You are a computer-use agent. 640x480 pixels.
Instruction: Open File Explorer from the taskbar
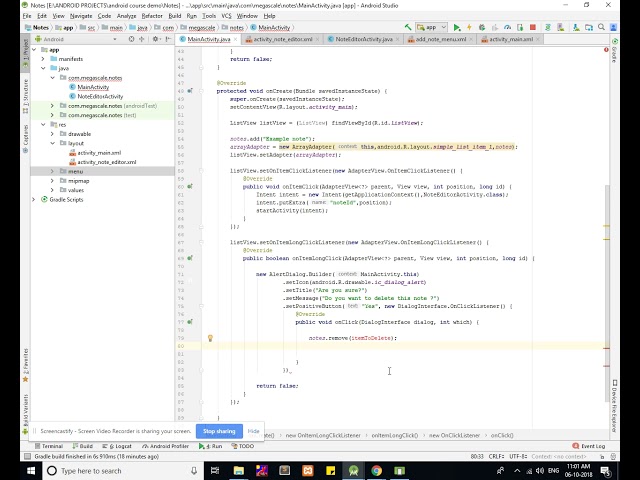[239, 471]
